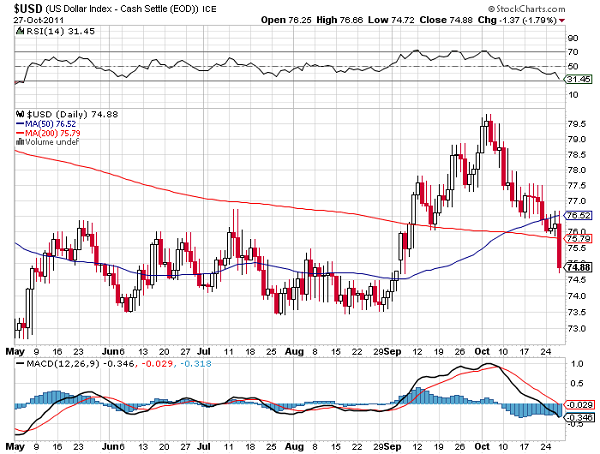The width and height of the screenshot is (600, 454).
Task: Click the volume bars icon beside Volume undef
Action: click(x=20, y=142)
